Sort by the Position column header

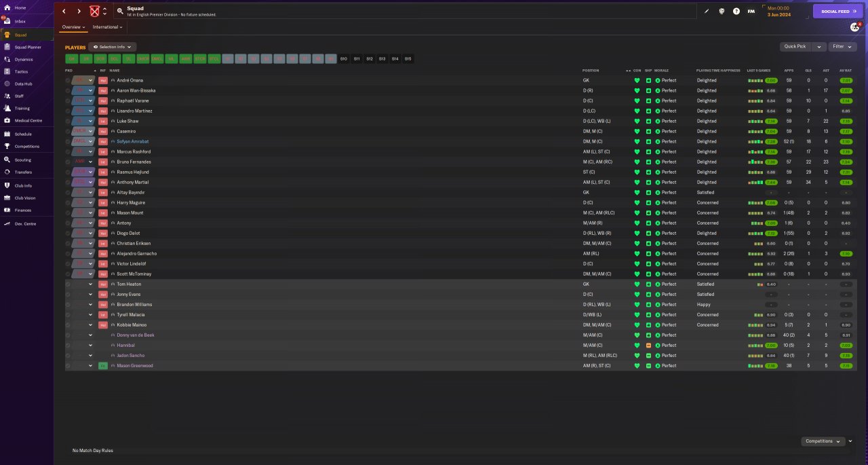(591, 71)
